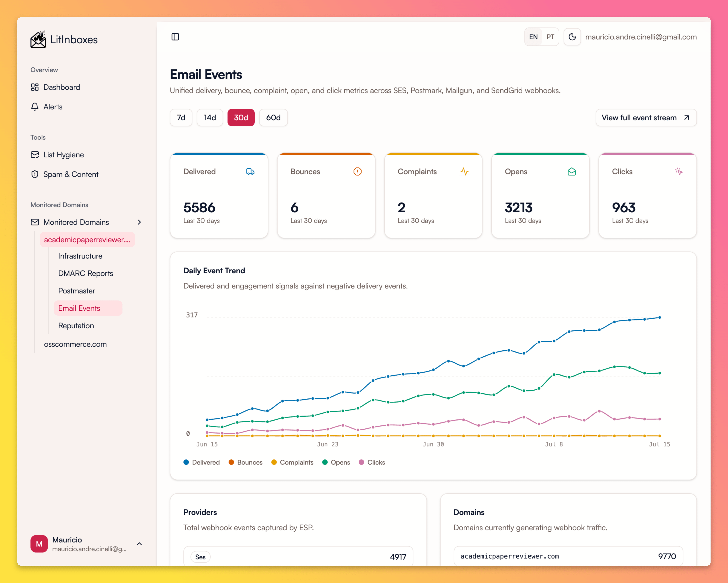728x583 pixels.
Task: Click the Domains count 9770
Action: [x=667, y=556]
